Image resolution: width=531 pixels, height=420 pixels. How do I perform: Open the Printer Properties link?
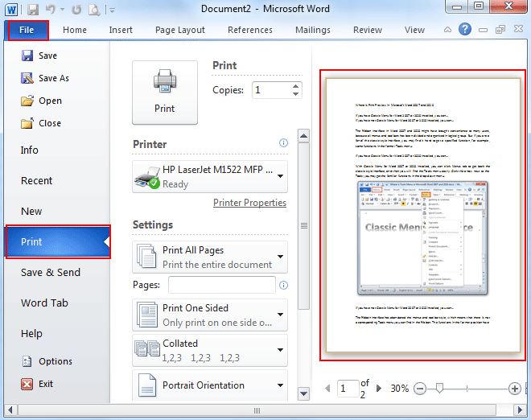[x=249, y=203]
